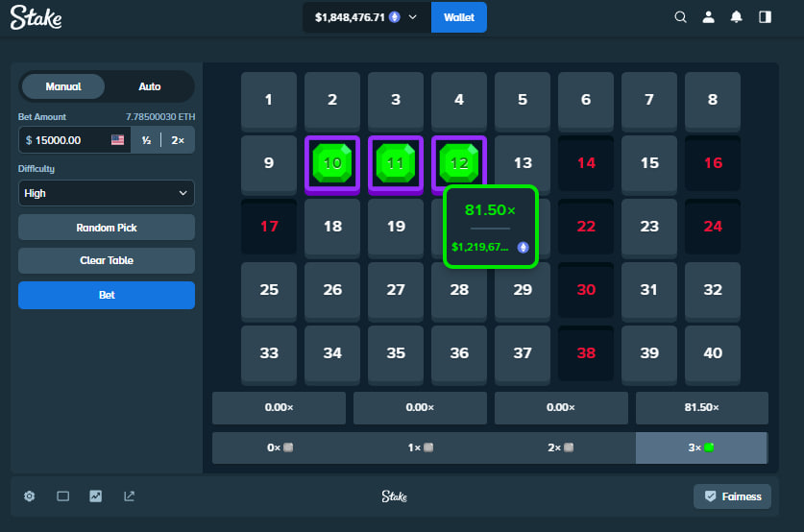Deselect green gem tile 11
The height and width of the screenshot is (532, 804).
(x=396, y=164)
